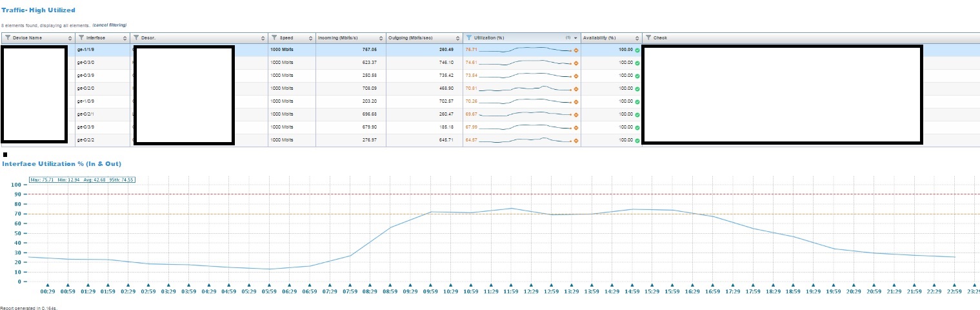Click the 708.09 incoming traffic value
This screenshot has height=310, width=980.
pos(370,88)
